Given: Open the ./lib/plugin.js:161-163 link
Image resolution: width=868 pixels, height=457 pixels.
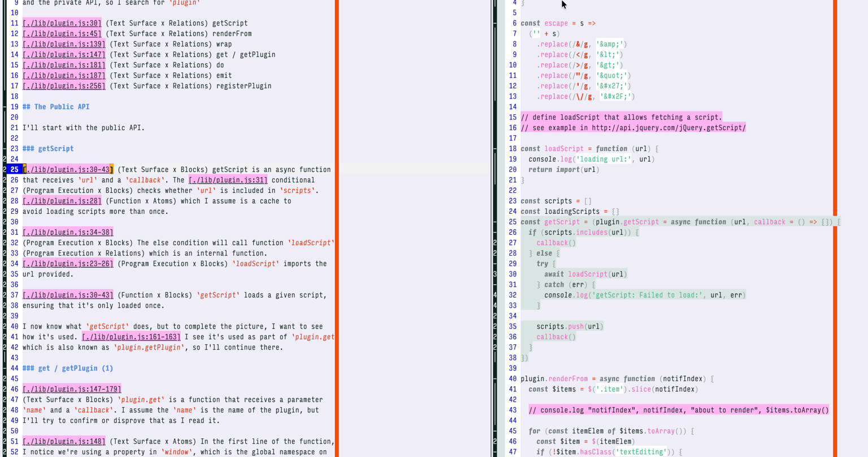Looking at the screenshot, I should pos(131,337).
